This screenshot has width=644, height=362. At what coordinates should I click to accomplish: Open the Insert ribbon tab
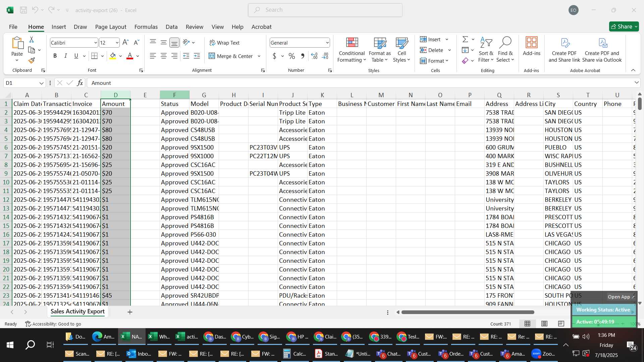(x=59, y=27)
